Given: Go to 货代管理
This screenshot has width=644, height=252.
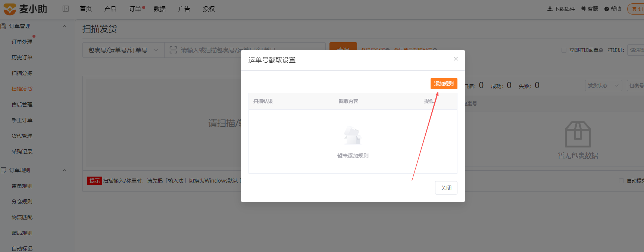Looking at the screenshot, I should (x=22, y=136).
